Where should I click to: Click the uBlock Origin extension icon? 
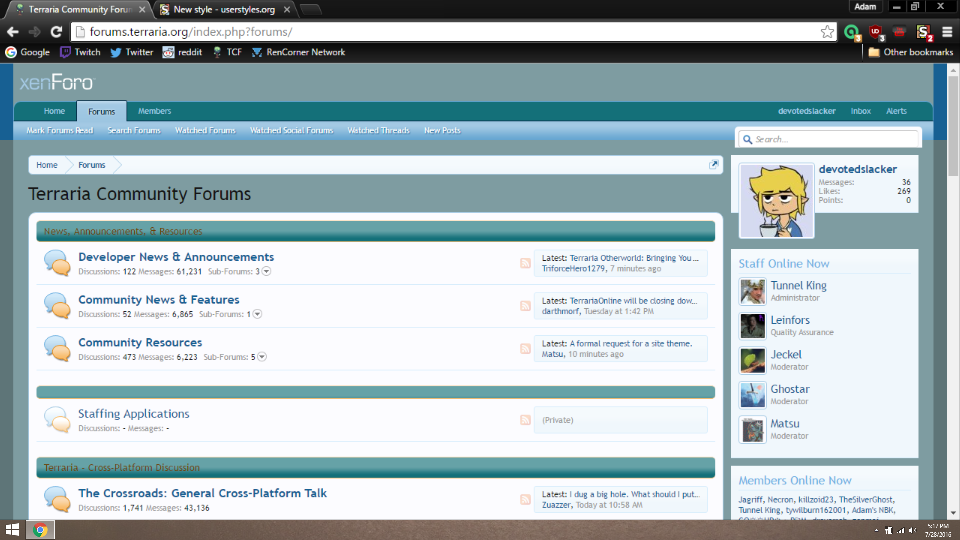tap(876, 32)
